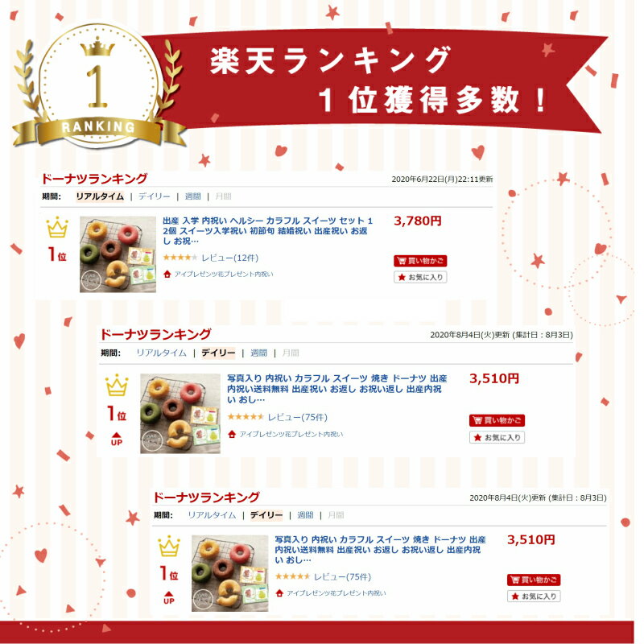Viewport: 644px width, 644px height.
Task: Click the crown icon beside the 3,780円 listing
Action: (x=57, y=227)
